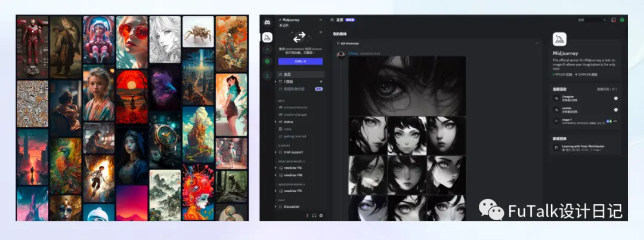
Task: Open the newbies-146 channel
Action: pos(293,175)
